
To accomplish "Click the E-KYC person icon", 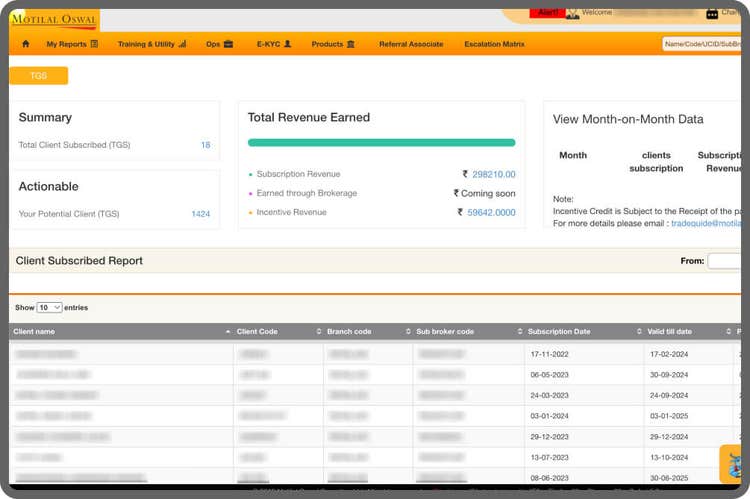I will [x=288, y=44].
